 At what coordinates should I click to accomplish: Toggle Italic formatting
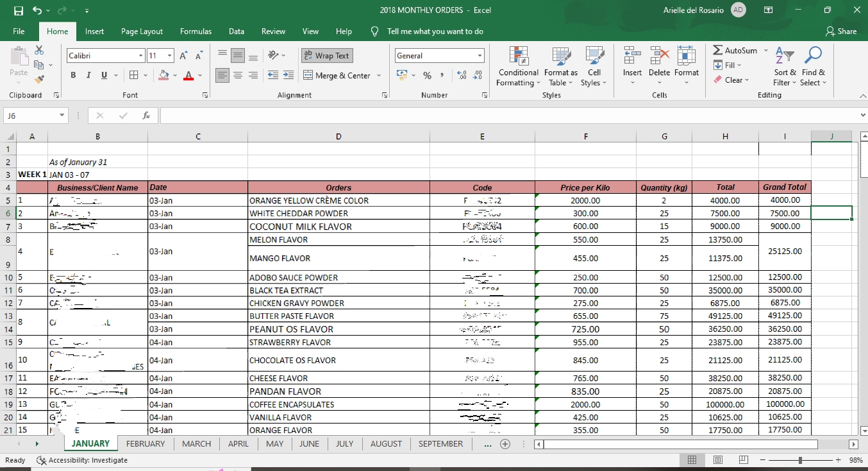(88, 75)
